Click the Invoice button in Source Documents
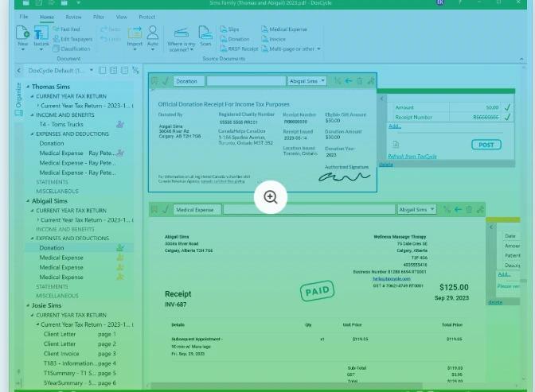 click(273, 39)
